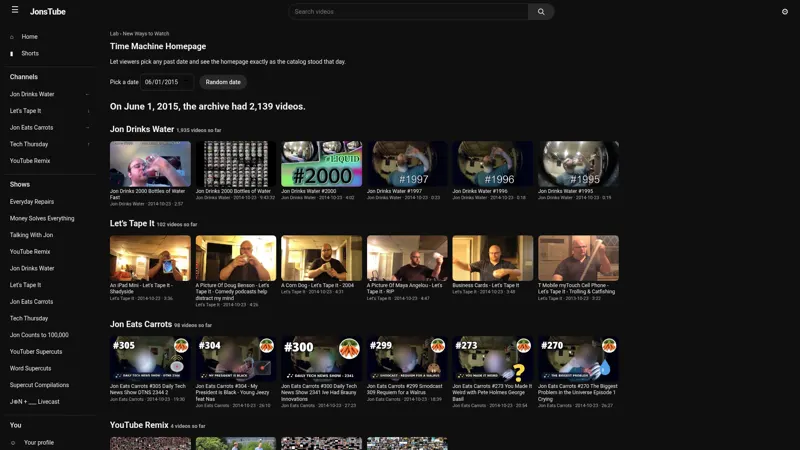Open Supercut Compilations show

coord(39,385)
